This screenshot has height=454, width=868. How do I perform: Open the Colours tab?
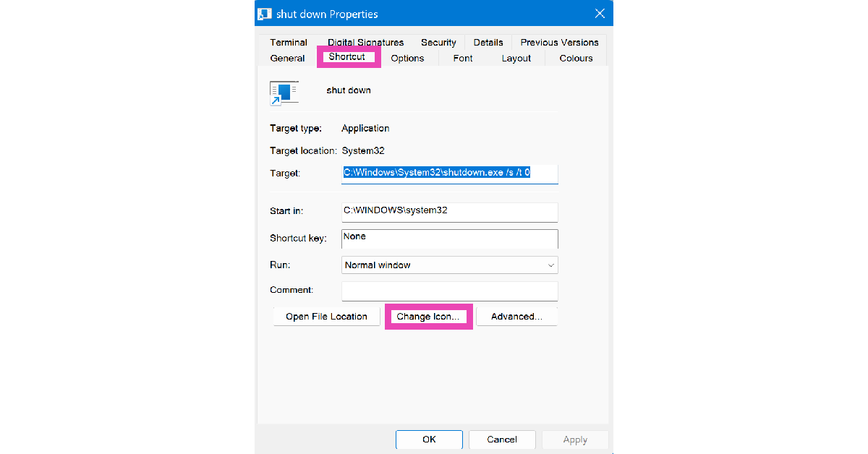pos(576,59)
